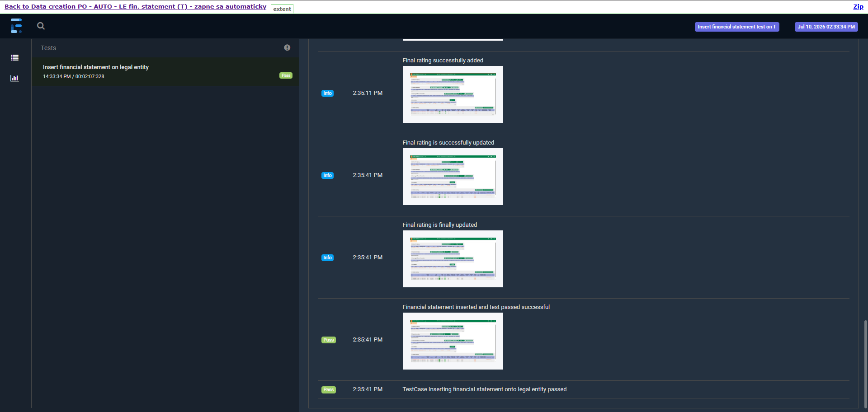Click the Info badge at 2:35:11 PM
The image size is (868, 412).
pos(327,93)
